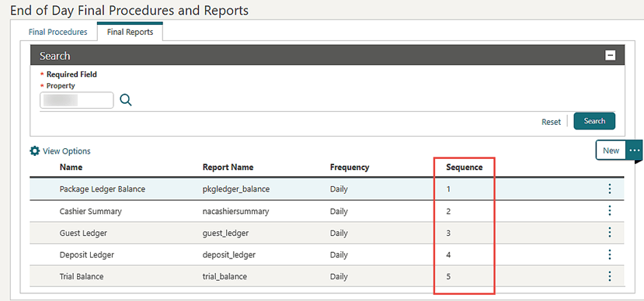The height and width of the screenshot is (301, 644).
Task: Select the Package Ledger Balance name cell
Action: coord(103,189)
